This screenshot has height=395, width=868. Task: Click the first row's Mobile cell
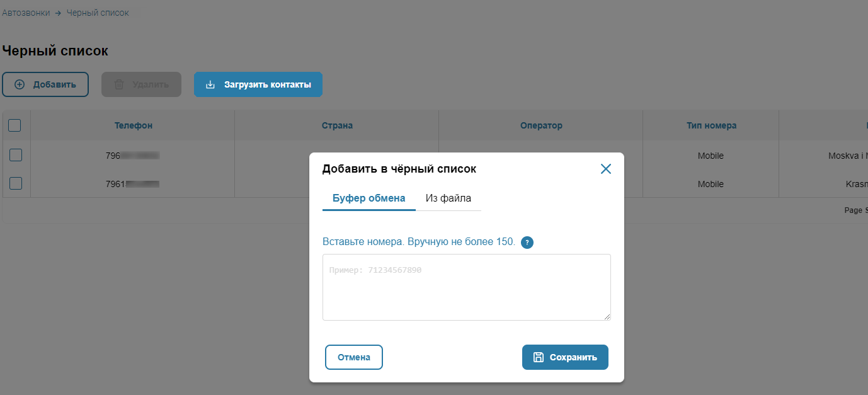pyautogui.click(x=711, y=156)
